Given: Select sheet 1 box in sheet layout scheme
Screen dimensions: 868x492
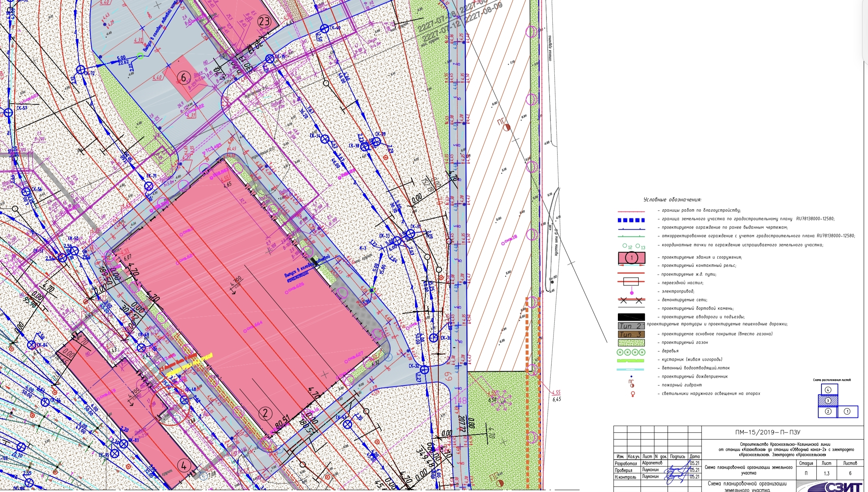Looking at the screenshot, I should (x=847, y=411).
